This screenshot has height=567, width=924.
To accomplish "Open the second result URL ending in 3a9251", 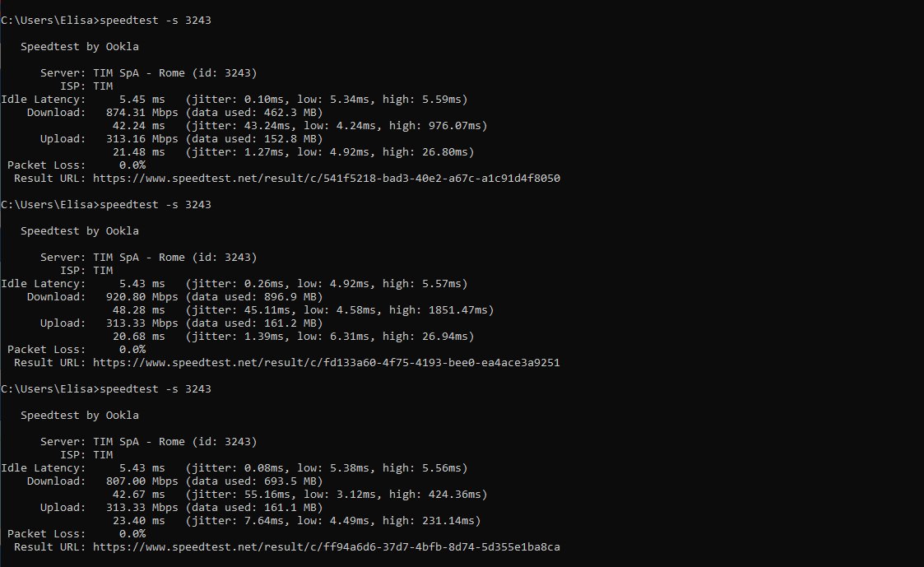I will [x=326, y=362].
